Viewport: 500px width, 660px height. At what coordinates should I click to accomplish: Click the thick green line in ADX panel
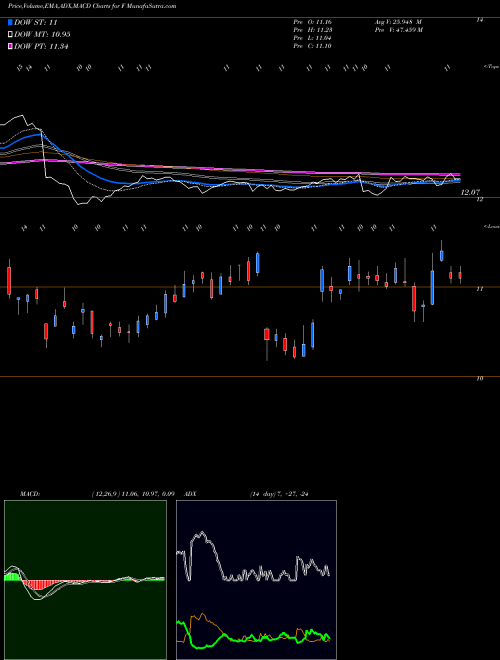(253, 636)
